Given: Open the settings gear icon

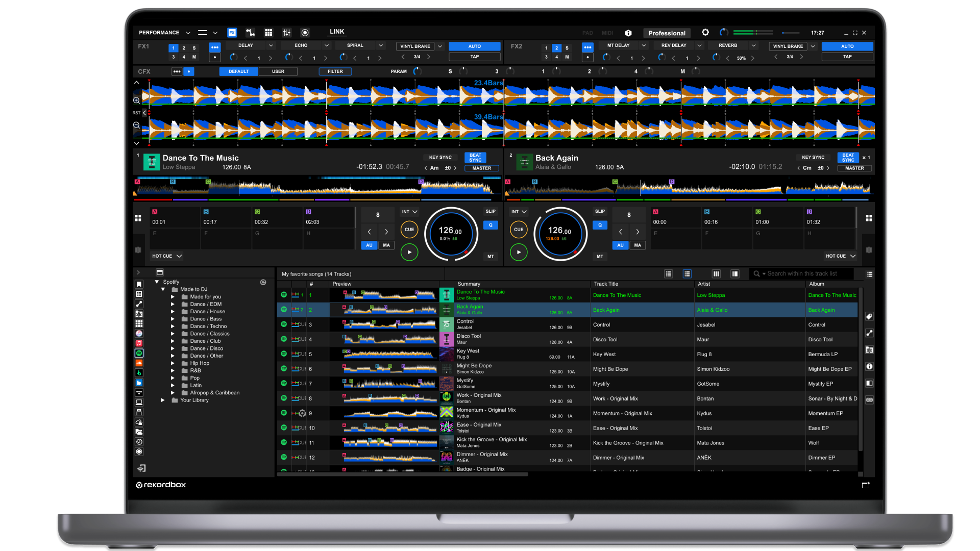Looking at the screenshot, I should [705, 33].
